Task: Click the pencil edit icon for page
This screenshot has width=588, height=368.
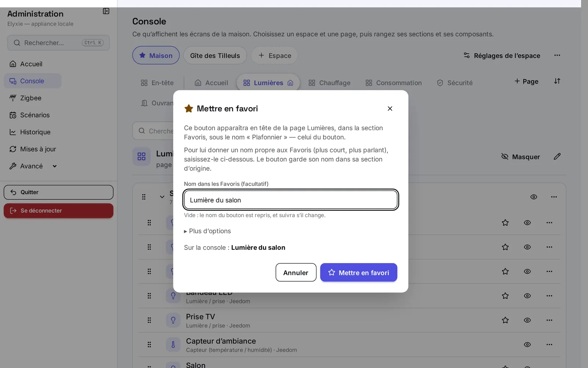Action: [557, 156]
